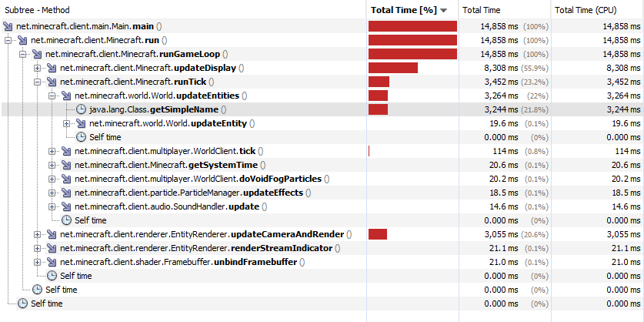Expand the WorldClient.tick tree node
The height and width of the screenshot is (322, 644).
[x=52, y=151]
